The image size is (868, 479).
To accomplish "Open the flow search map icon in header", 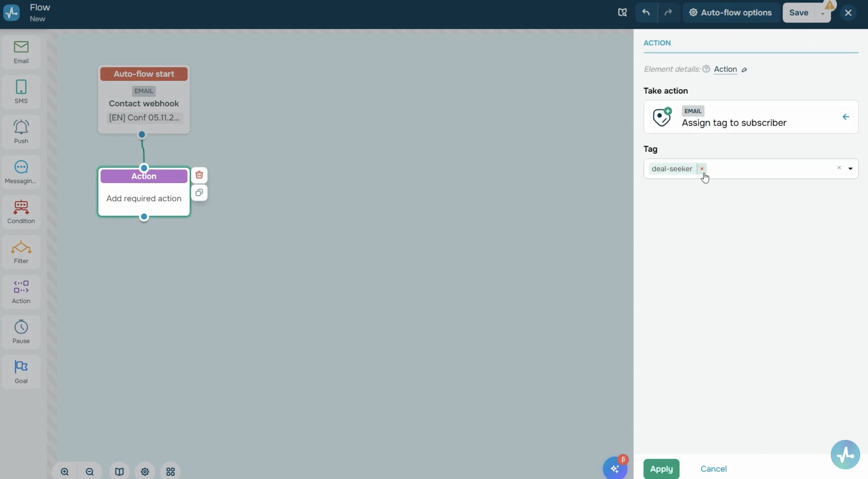I will (622, 13).
